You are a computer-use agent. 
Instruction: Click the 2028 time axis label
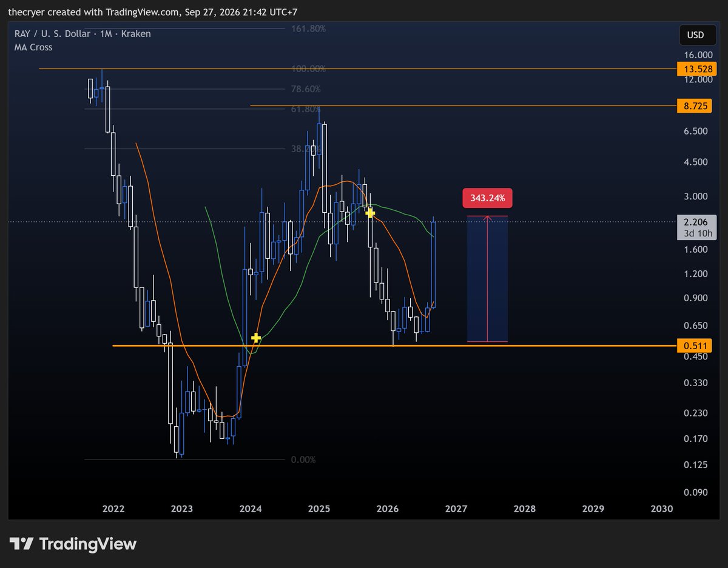525,509
